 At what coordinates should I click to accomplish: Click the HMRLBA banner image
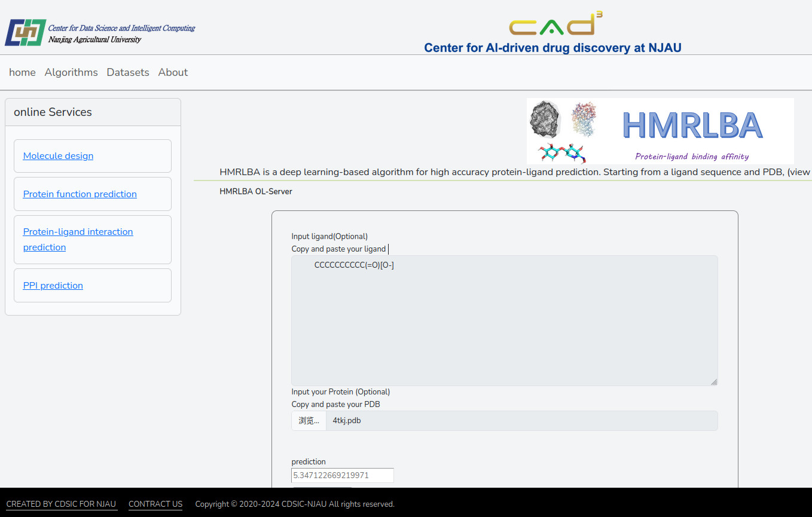(660, 131)
